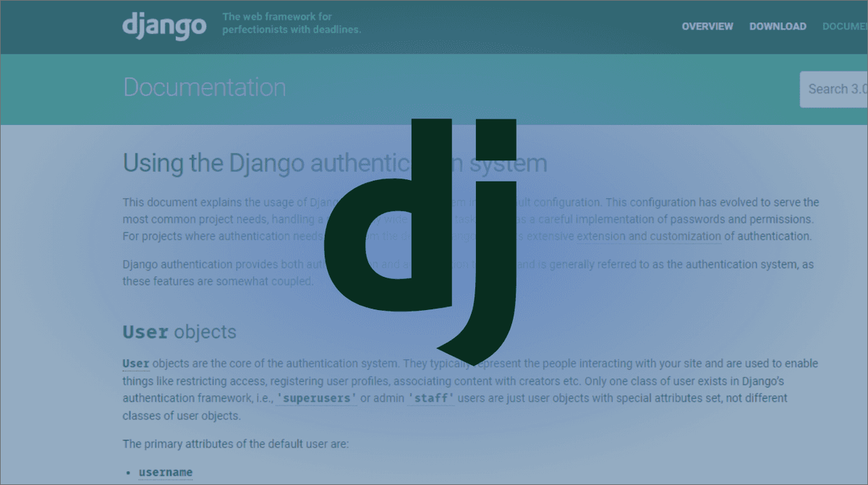Click the Django logo in the header
The image size is (868, 485).
[164, 26]
